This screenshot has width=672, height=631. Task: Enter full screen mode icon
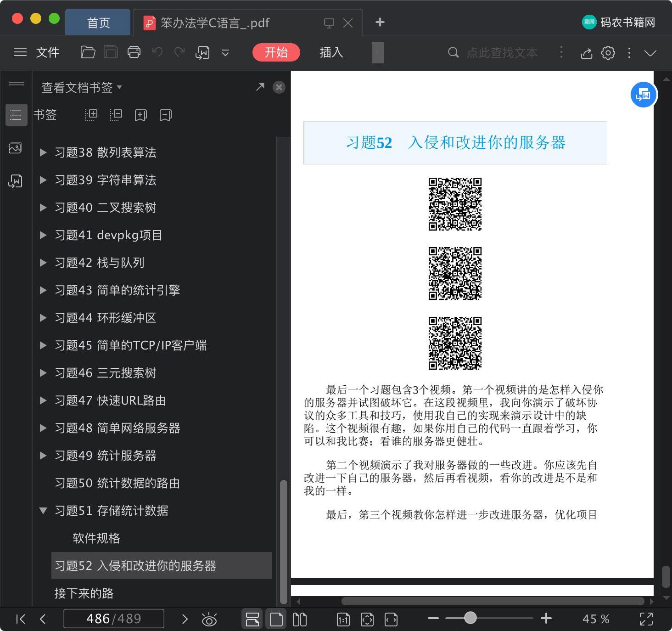[646, 619]
